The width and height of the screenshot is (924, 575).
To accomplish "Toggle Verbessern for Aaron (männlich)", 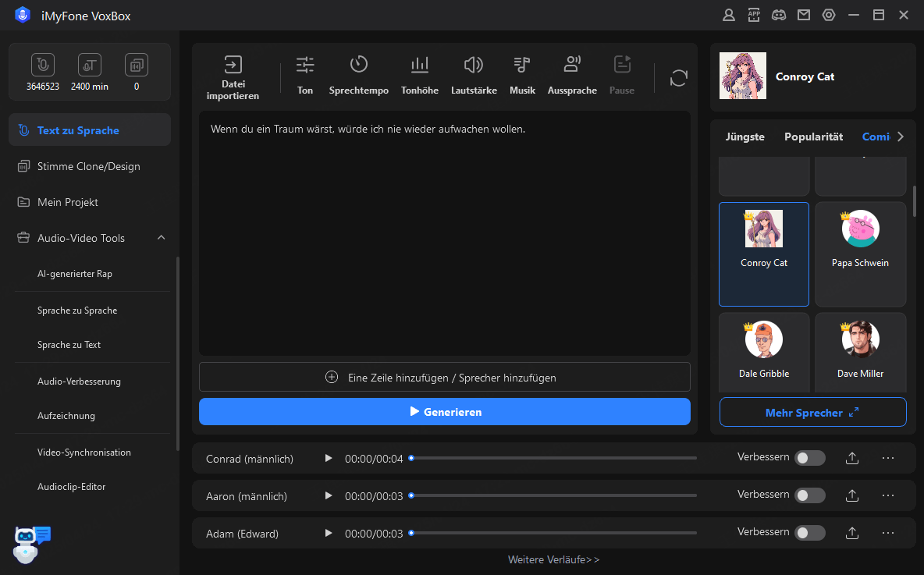I will [809, 495].
